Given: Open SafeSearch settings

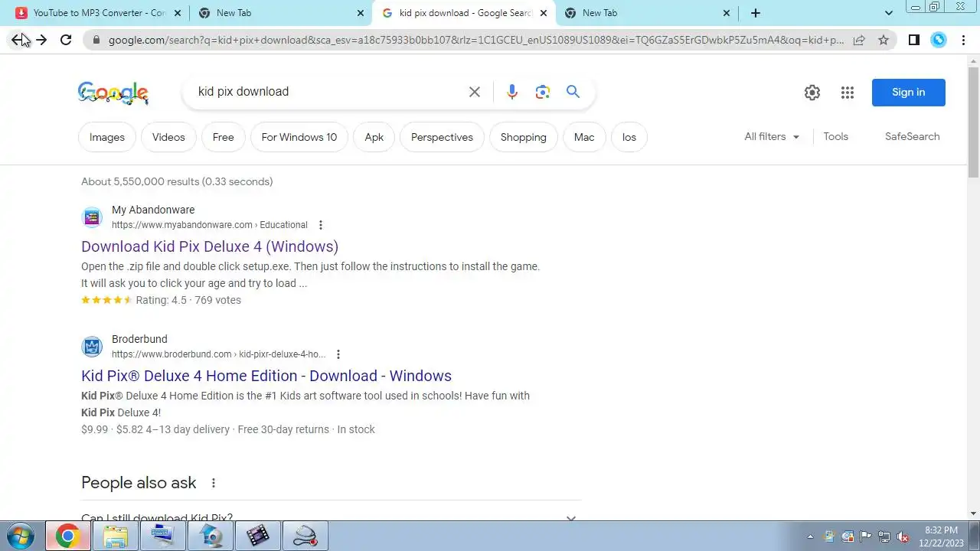Looking at the screenshot, I should pyautogui.click(x=912, y=136).
